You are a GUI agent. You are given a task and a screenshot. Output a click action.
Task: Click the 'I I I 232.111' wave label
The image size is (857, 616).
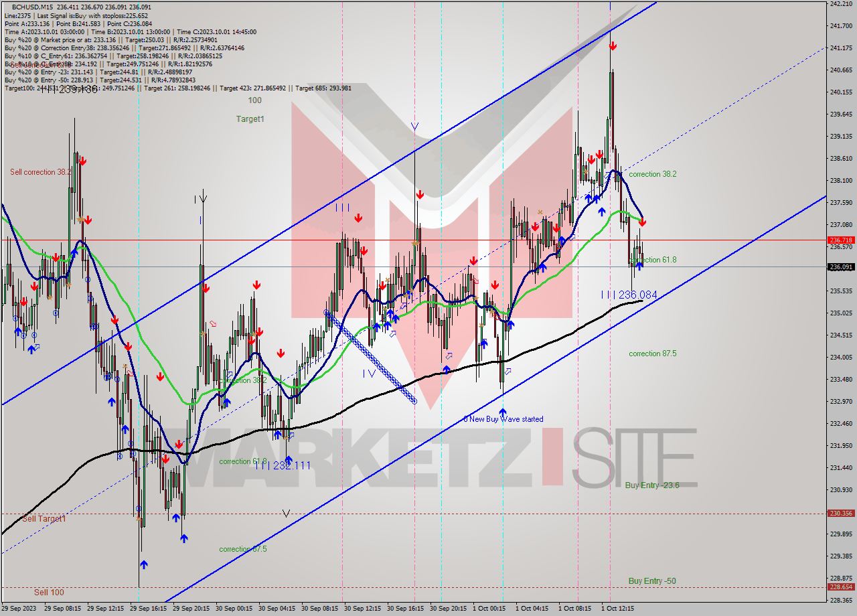click(x=283, y=465)
